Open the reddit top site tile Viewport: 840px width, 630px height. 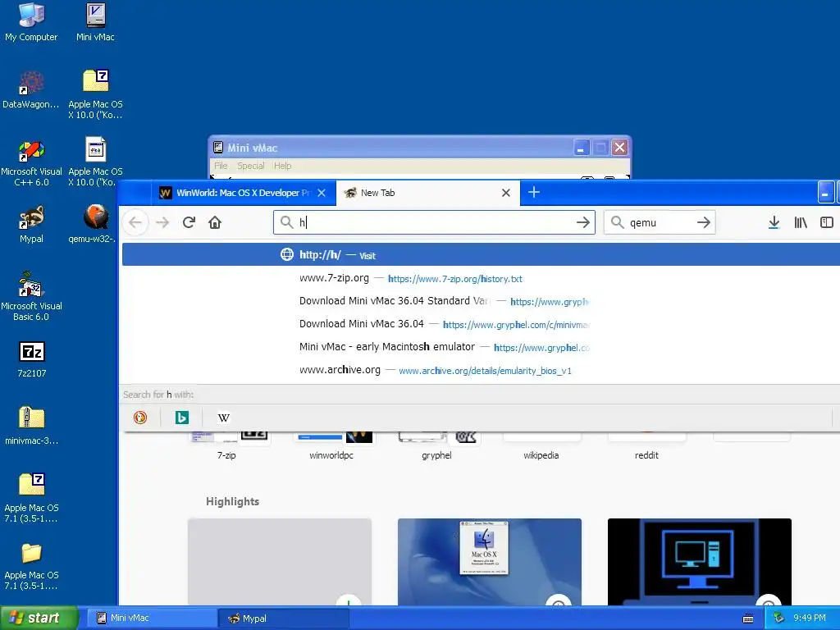click(x=646, y=445)
